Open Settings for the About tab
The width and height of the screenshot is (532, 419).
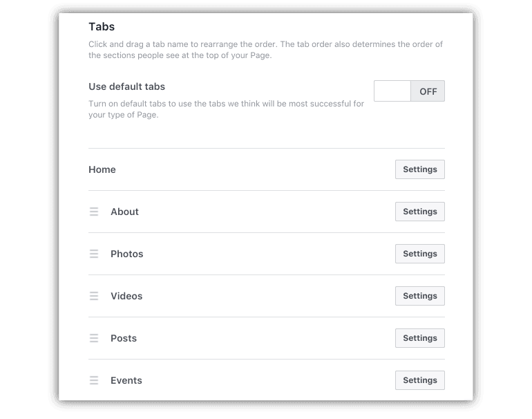419,212
